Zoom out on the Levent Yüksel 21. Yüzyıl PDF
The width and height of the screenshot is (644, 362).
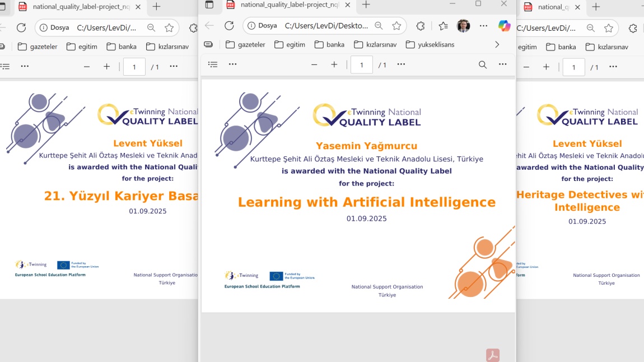click(x=87, y=67)
